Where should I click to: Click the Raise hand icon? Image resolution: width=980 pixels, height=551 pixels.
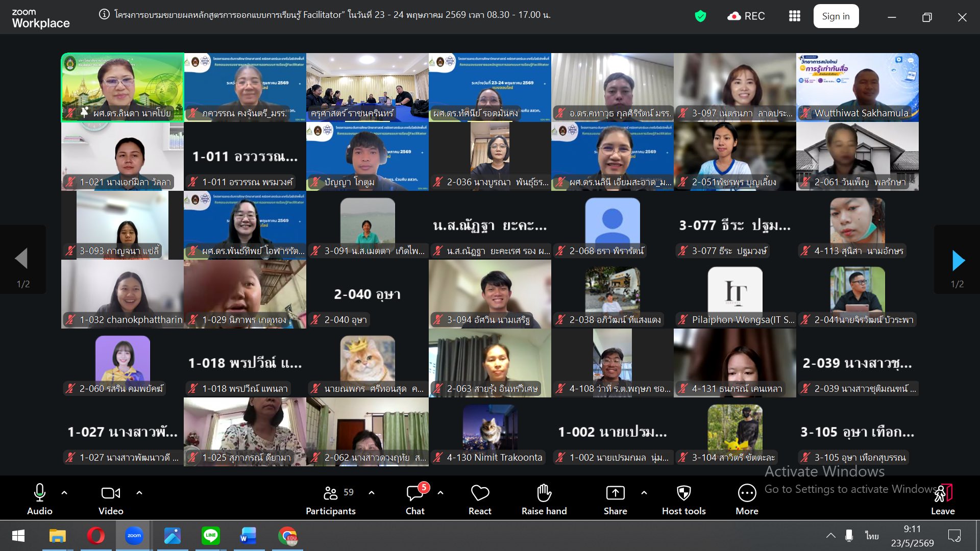pyautogui.click(x=544, y=493)
